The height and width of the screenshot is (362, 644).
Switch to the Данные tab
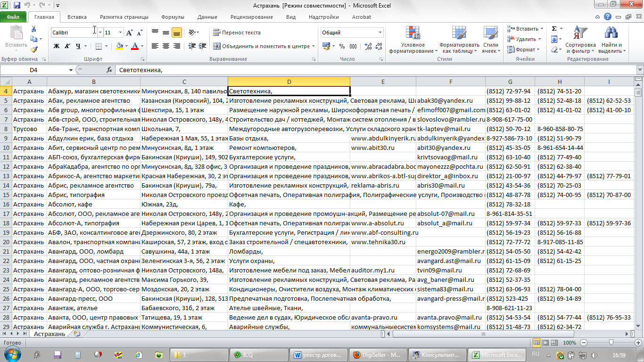pyautogui.click(x=207, y=17)
